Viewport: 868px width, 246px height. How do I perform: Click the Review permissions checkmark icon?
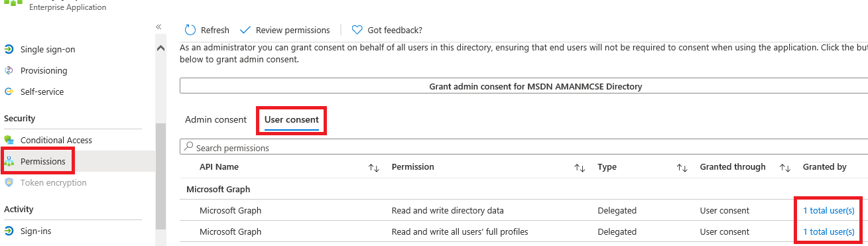(x=245, y=30)
